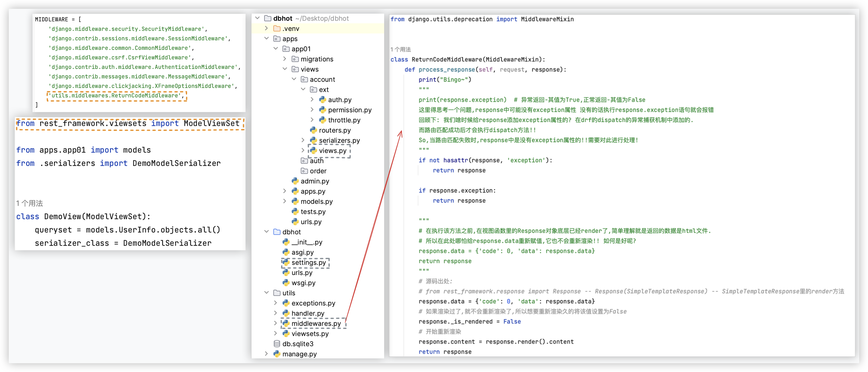The height and width of the screenshot is (372, 868).
Task: Click the Python icon beside routers.py
Action: (313, 130)
